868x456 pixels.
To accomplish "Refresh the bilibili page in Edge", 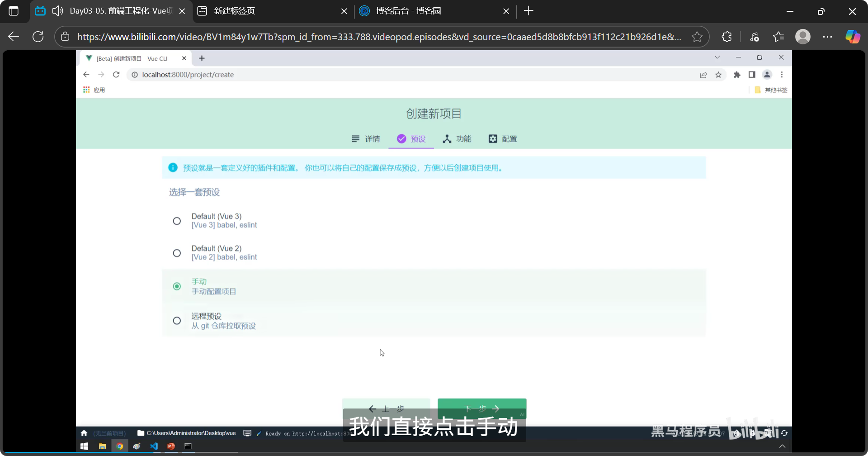I will coord(38,37).
